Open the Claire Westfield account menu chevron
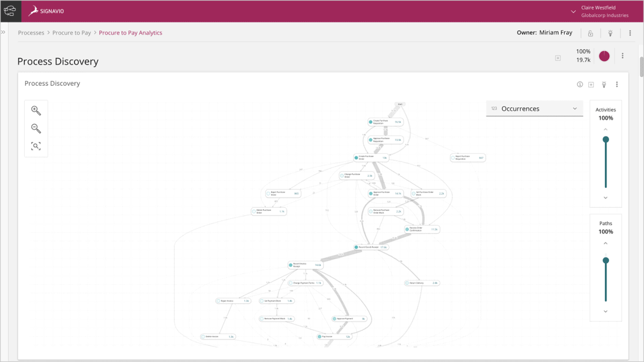The width and height of the screenshot is (644, 362). [x=573, y=11]
